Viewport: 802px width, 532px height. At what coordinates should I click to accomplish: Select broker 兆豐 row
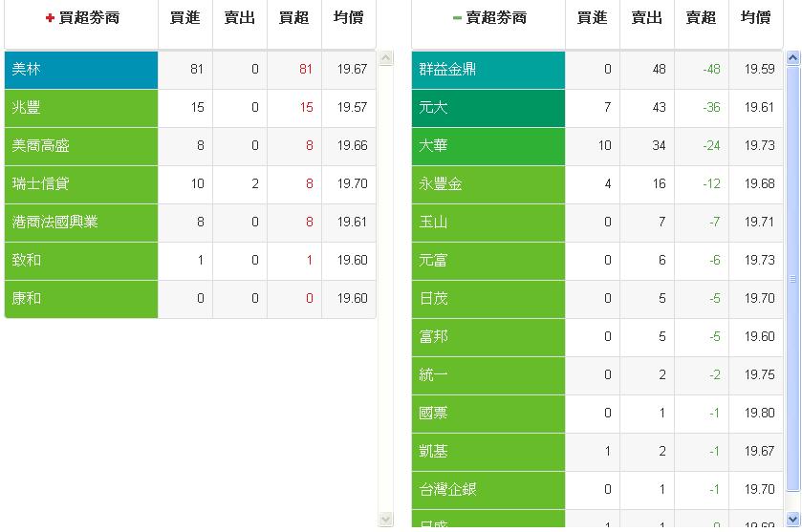click(x=190, y=108)
